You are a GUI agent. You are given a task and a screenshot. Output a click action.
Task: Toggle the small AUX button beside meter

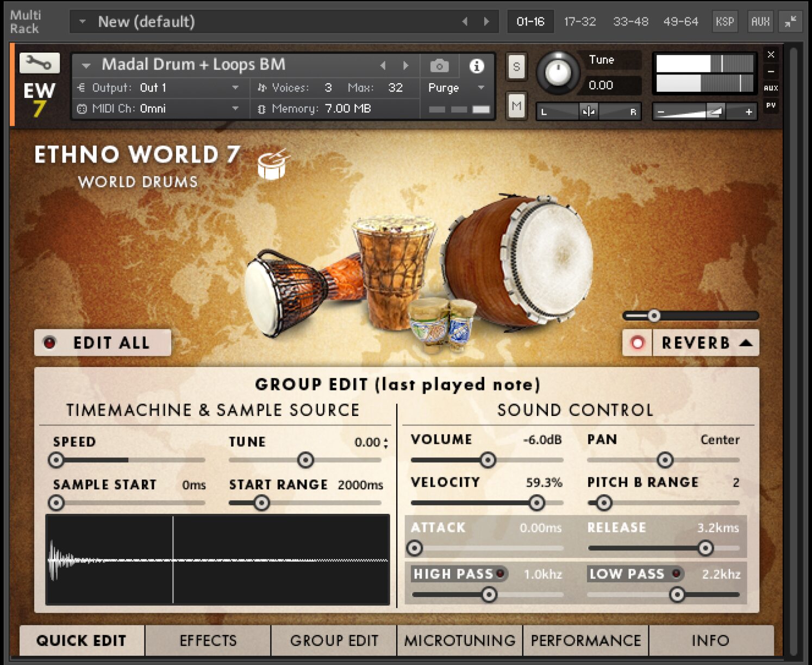click(771, 88)
